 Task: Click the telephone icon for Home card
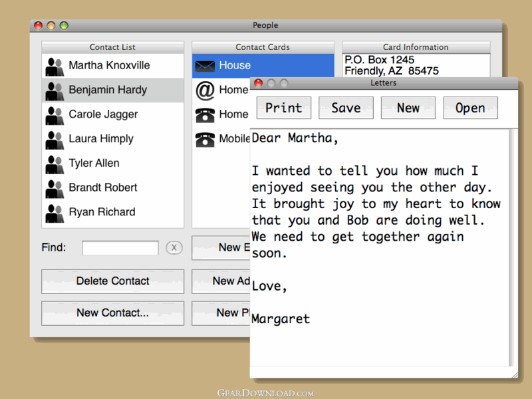pyautogui.click(x=205, y=114)
